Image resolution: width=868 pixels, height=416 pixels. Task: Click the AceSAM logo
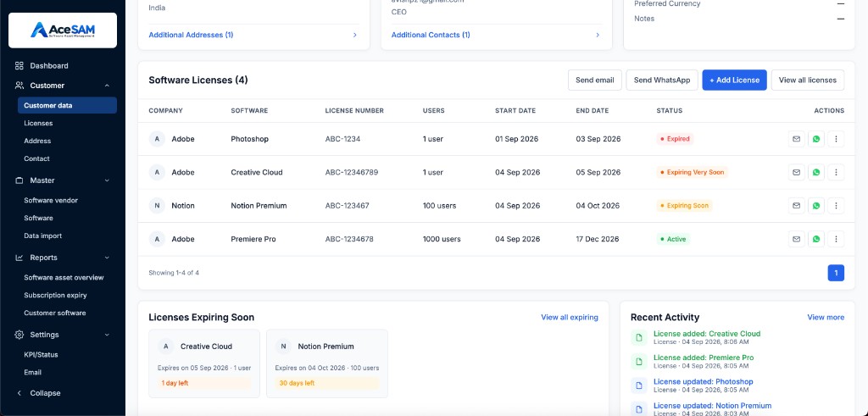pos(63,30)
